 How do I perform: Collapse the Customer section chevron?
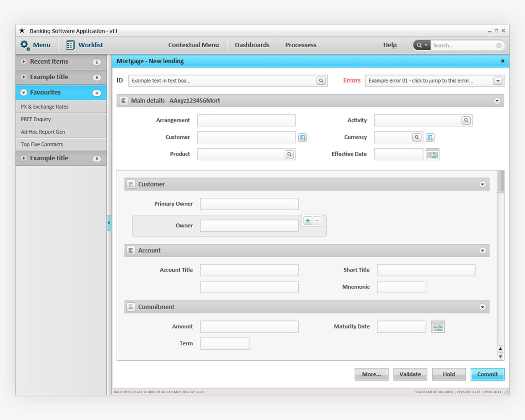click(482, 184)
